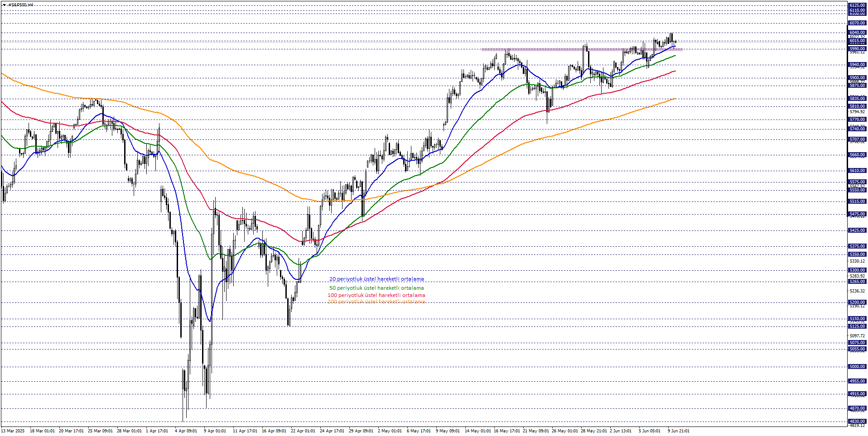Image resolution: width=868 pixels, height=436 pixels.
Task: Click the 5200.00 price level label
Action: click(x=857, y=302)
